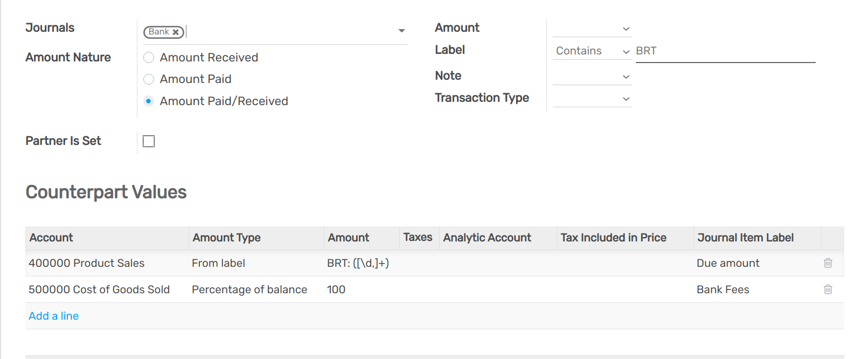
Task: Click the 500000 Cost of Goods Sold cell
Action: 107,289
